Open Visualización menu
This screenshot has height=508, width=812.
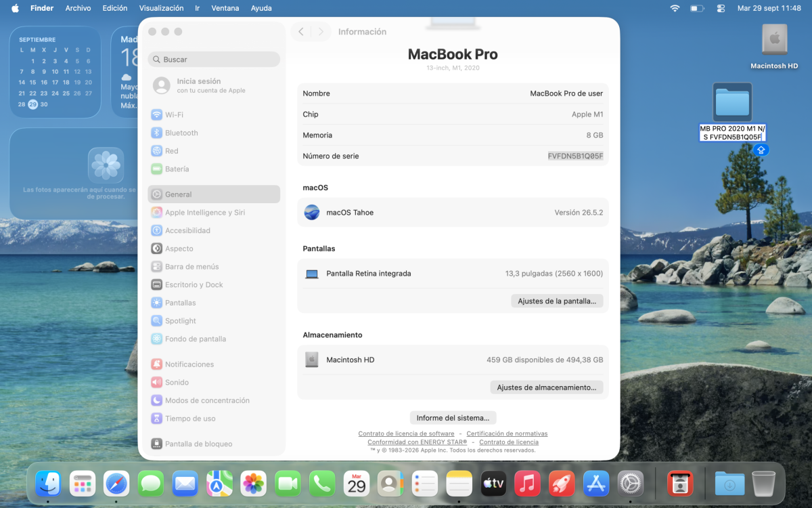pos(161,8)
